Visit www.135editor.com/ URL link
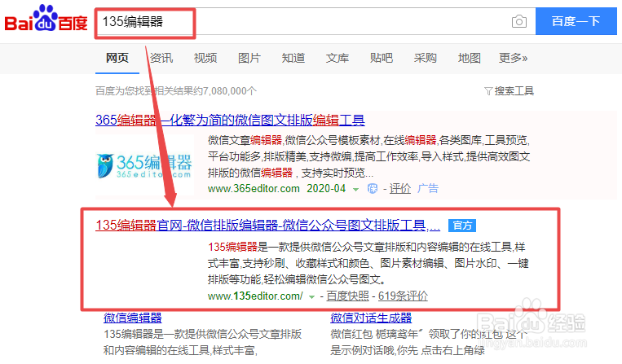This screenshot has width=622, height=364. pos(255,296)
